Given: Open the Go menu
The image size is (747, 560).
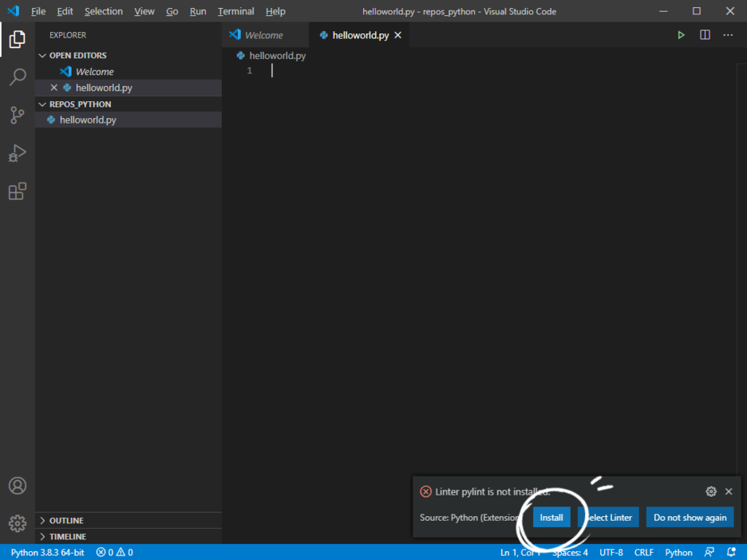Looking at the screenshot, I should pyautogui.click(x=172, y=11).
